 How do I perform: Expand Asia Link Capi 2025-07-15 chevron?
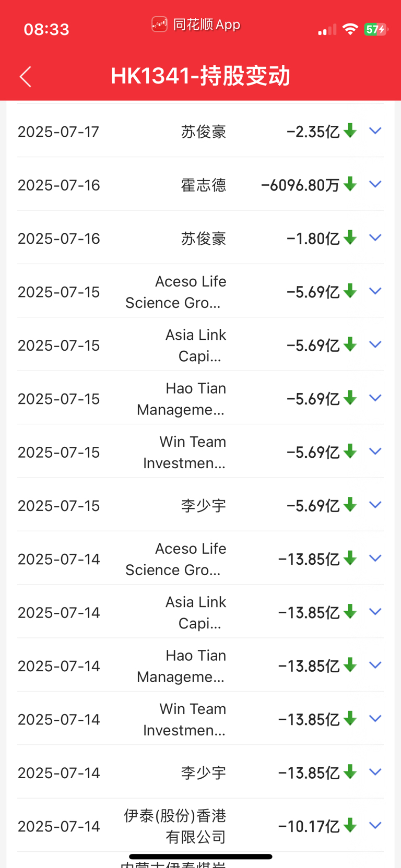(x=375, y=344)
